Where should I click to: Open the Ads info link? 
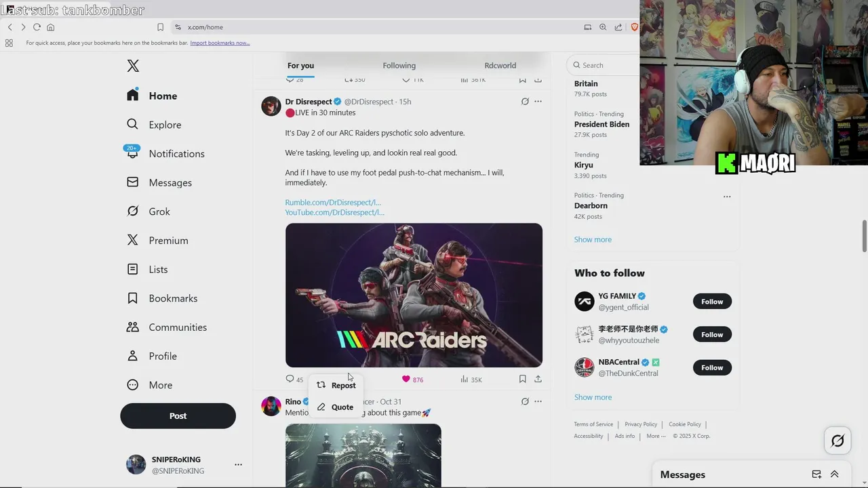click(x=625, y=436)
